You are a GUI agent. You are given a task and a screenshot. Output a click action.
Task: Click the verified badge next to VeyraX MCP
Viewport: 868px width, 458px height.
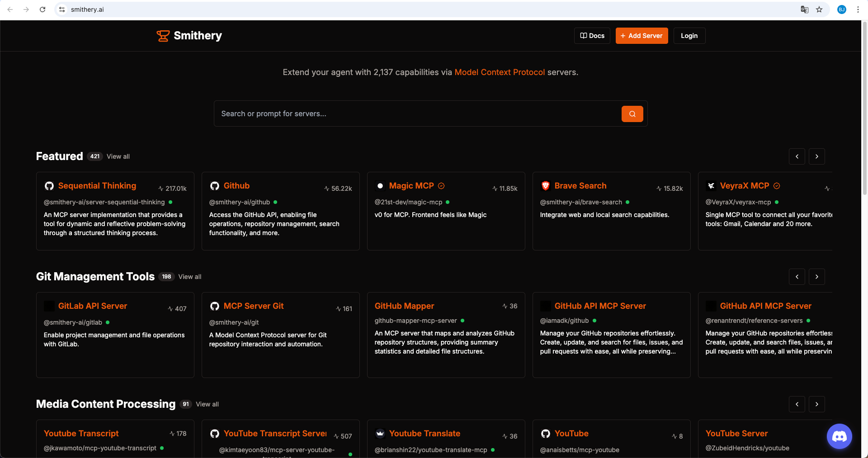[777, 186]
